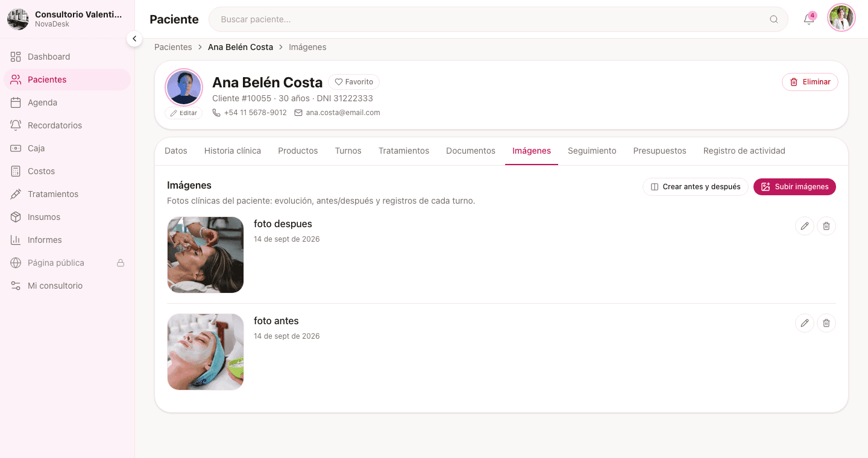Click the notifications bell icon
The height and width of the screenshot is (458, 868).
coord(809,19)
